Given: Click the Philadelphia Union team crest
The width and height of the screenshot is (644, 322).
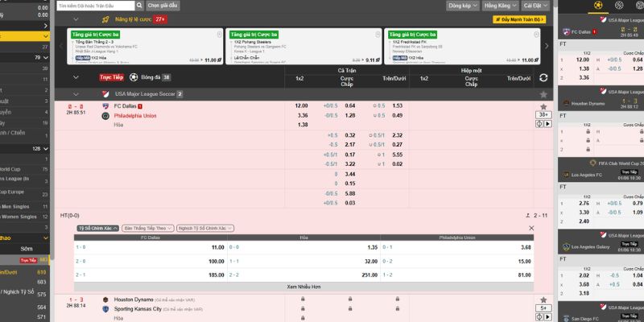Looking at the screenshot, I should point(105,116).
